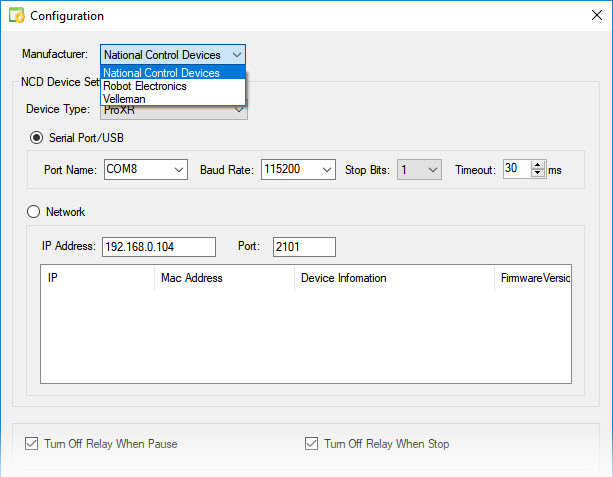Click the Port 2101 input field

pos(304,247)
